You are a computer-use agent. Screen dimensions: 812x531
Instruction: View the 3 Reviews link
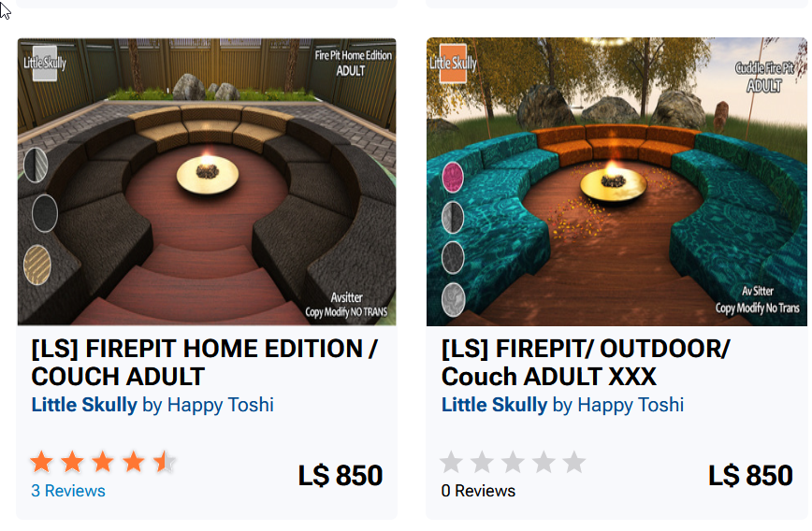[x=68, y=491]
